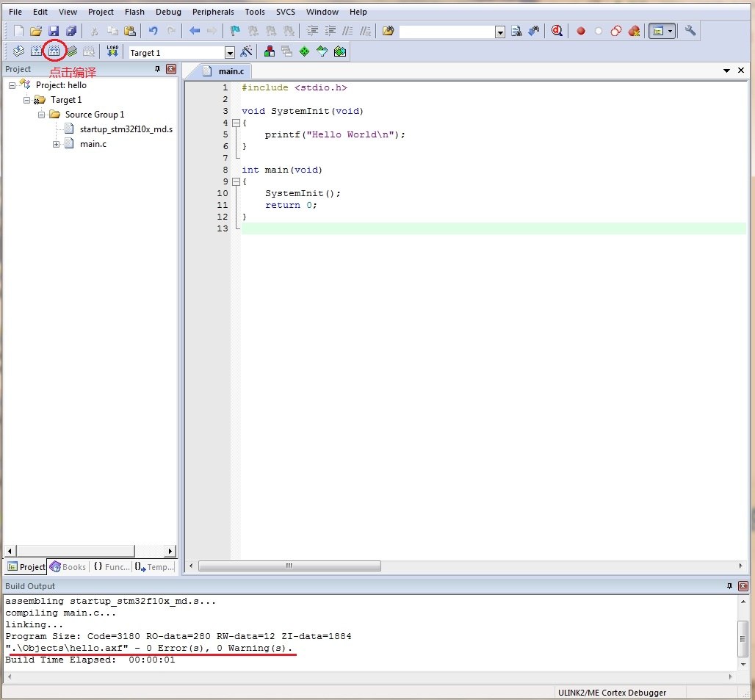
Task: Expand the main.c tree node
Action: (57, 144)
